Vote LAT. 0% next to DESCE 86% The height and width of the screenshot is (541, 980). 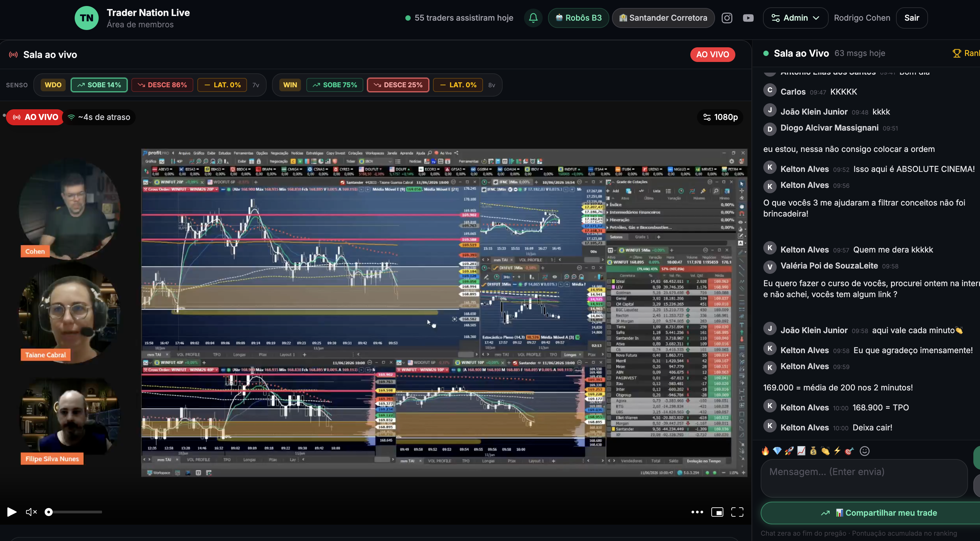click(x=222, y=85)
